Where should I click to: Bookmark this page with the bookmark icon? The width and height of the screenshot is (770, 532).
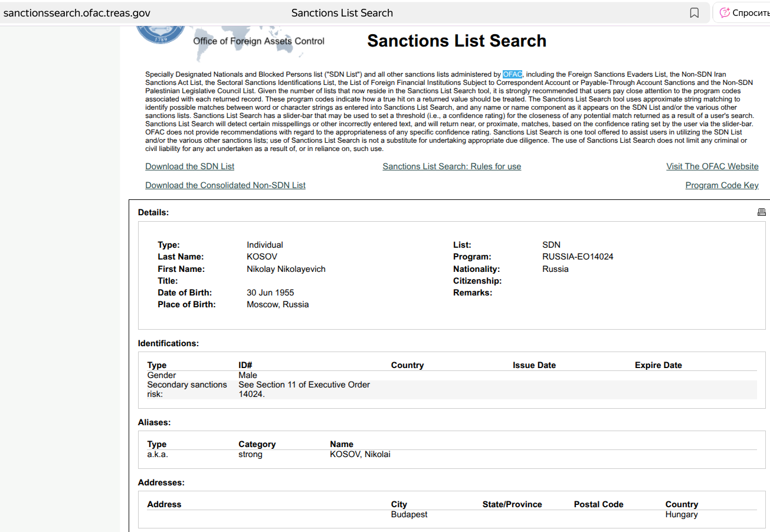(694, 13)
